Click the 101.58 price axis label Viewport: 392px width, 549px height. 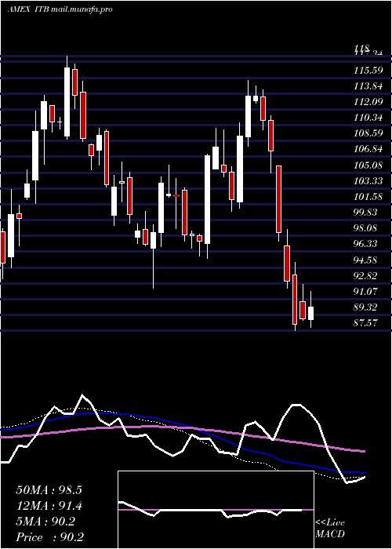click(368, 196)
